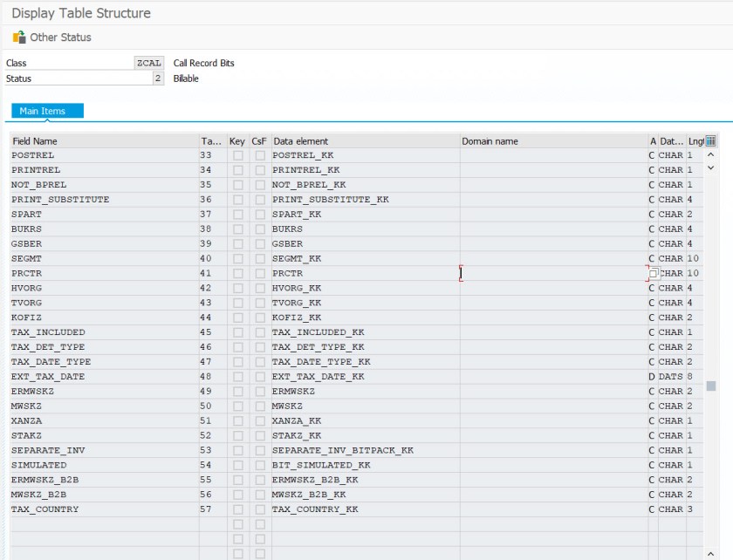
Task: Open value help icon in PRCTR row
Action: point(653,273)
